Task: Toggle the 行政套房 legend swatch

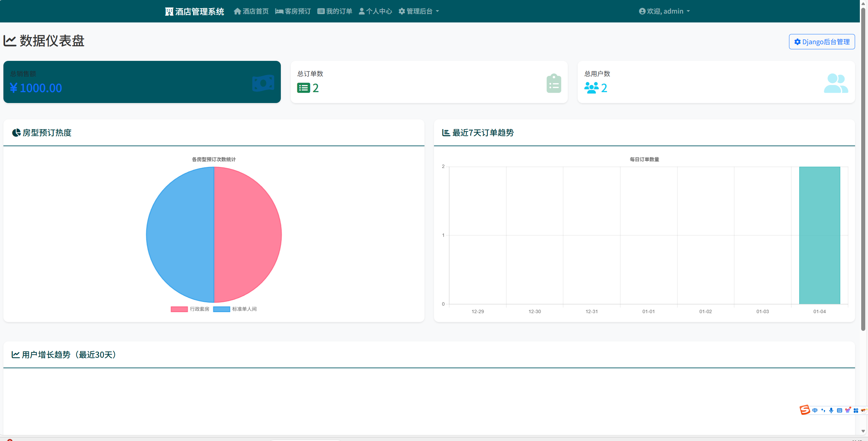Action: point(179,309)
